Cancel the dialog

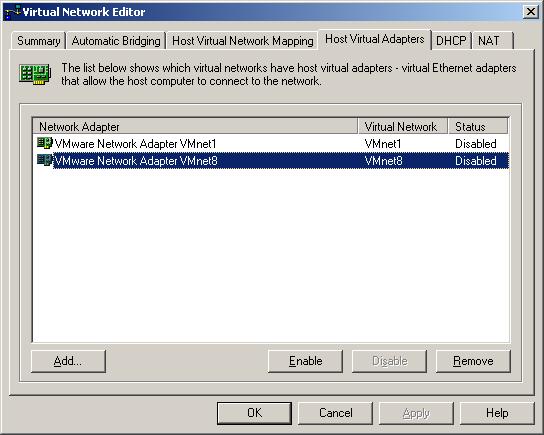point(335,413)
